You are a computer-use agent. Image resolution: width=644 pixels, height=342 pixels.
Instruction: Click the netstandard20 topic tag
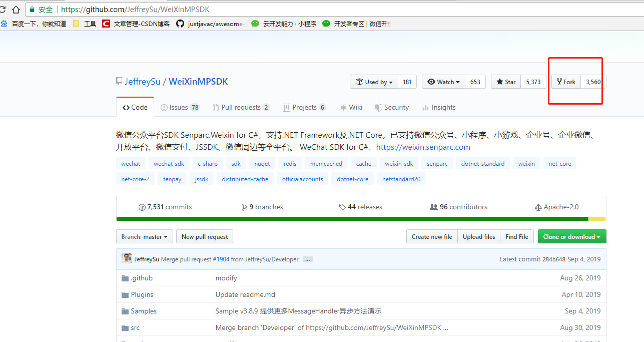tap(401, 179)
